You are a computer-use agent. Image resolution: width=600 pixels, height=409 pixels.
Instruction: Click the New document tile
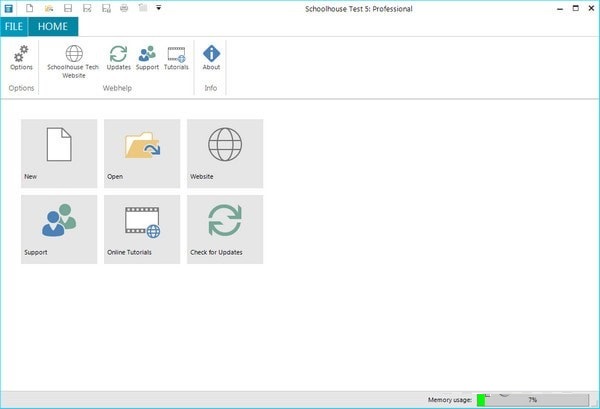pos(59,153)
